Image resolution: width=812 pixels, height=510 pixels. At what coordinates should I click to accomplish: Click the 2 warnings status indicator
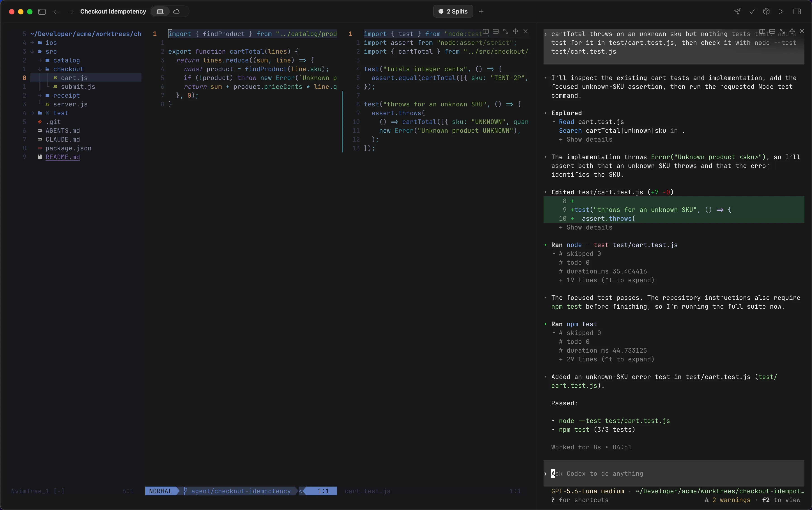(727, 500)
